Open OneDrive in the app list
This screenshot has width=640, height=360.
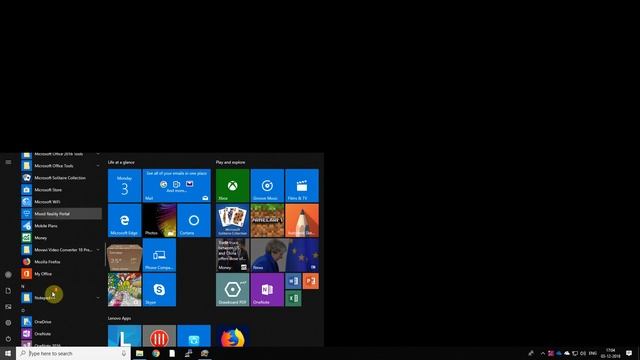(x=61, y=322)
